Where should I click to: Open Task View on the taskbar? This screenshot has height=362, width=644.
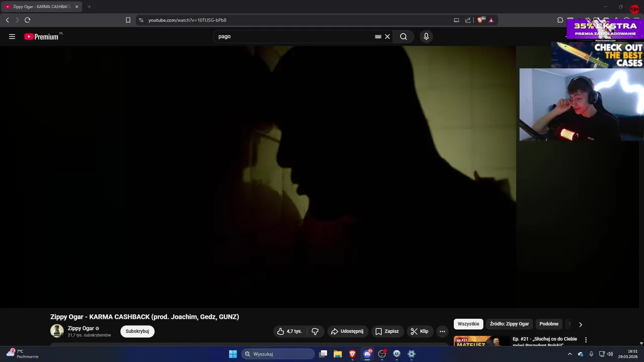324,354
